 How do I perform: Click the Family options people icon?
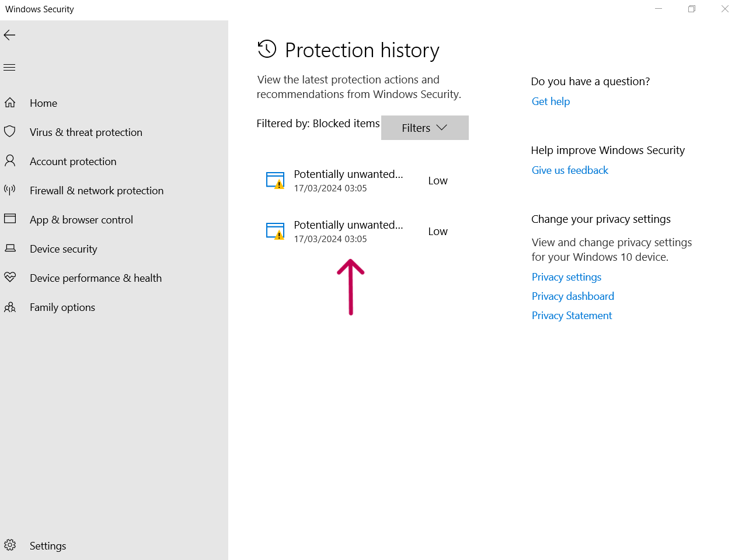click(x=10, y=307)
